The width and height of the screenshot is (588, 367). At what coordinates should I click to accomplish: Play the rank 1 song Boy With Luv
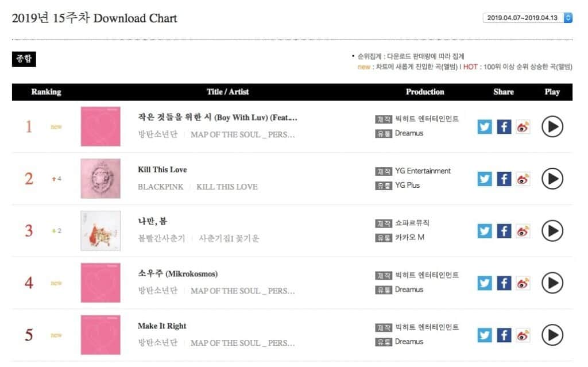[x=552, y=126]
